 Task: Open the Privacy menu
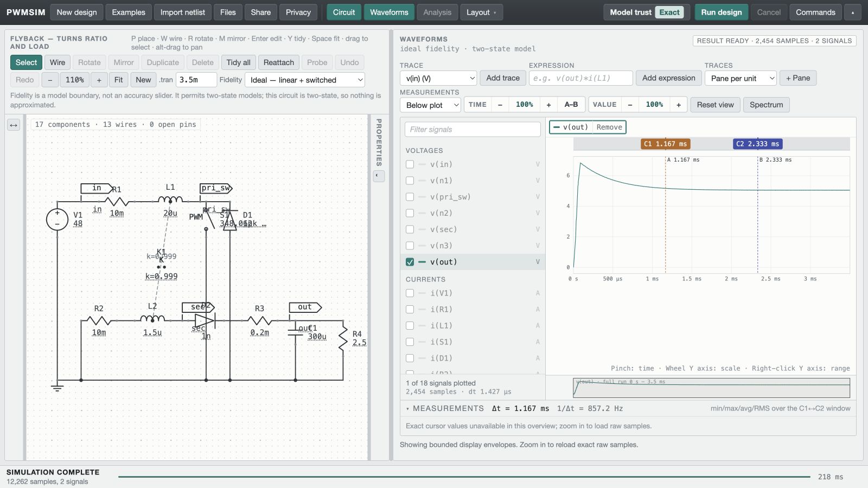pyautogui.click(x=298, y=12)
